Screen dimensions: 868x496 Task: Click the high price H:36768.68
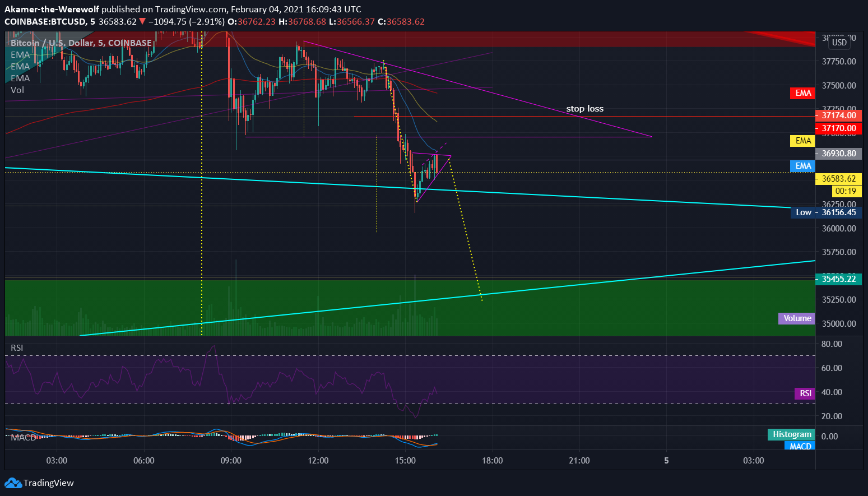coord(302,22)
